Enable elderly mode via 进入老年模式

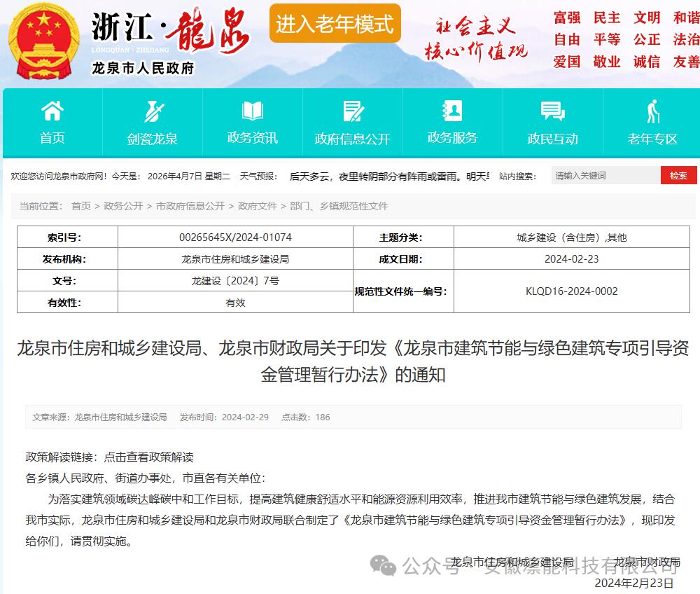(335, 24)
